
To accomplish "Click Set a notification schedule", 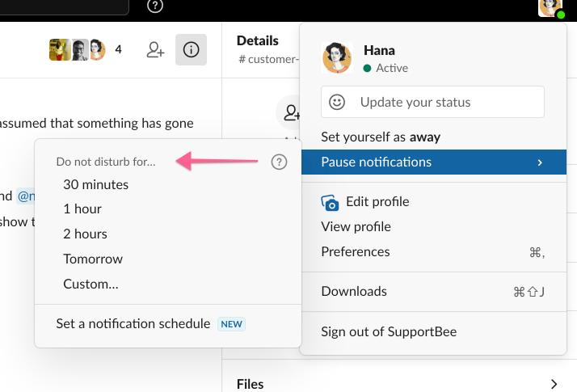I will [x=133, y=324].
